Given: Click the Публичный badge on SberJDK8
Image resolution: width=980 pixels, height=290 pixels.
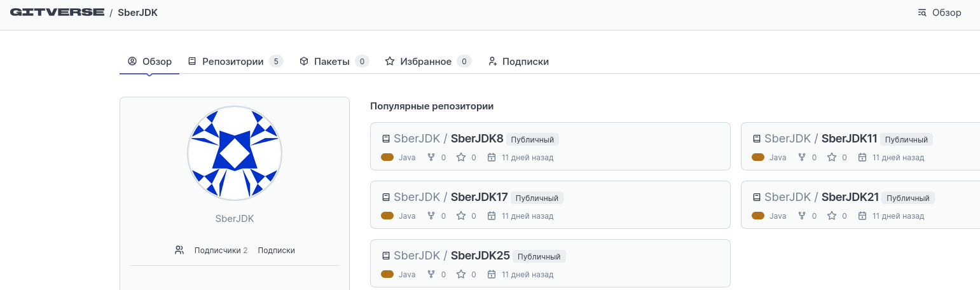Looking at the screenshot, I should 532,139.
